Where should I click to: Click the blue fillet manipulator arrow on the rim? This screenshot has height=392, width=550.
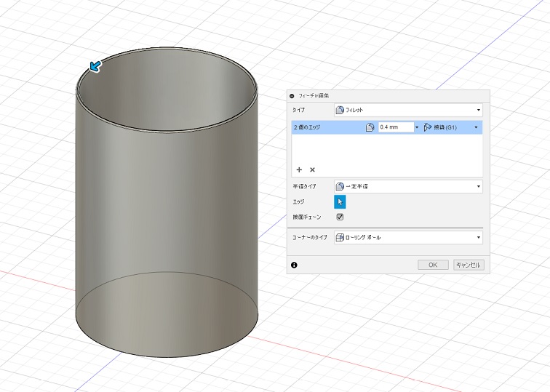pos(95,66)
